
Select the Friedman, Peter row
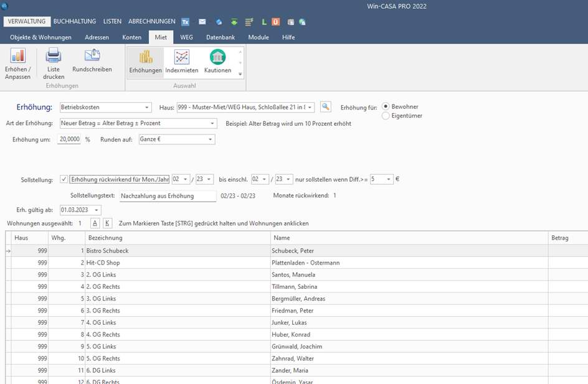(x=296, y=311)
